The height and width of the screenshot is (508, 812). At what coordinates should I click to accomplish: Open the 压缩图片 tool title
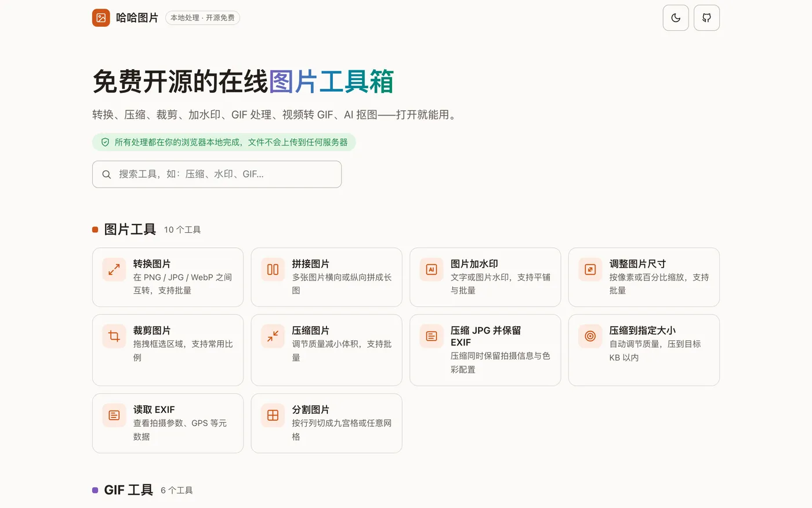click(310, 330)
